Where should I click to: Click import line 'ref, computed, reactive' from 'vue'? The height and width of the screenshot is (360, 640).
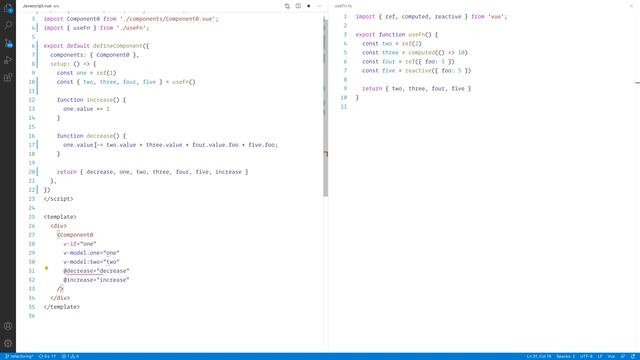pos(431,17)
